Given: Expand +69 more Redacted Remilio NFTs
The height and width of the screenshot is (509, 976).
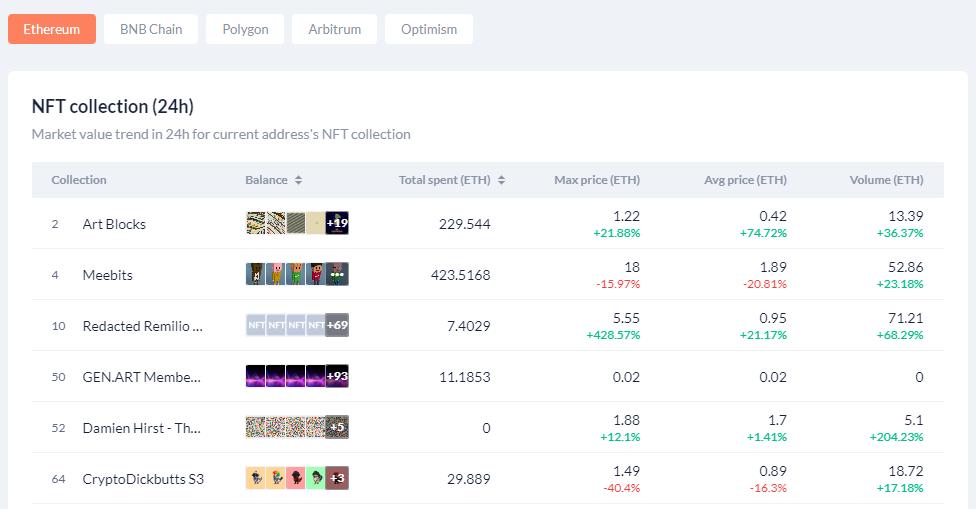Looking at the screenshot, I should click(337, 325).
